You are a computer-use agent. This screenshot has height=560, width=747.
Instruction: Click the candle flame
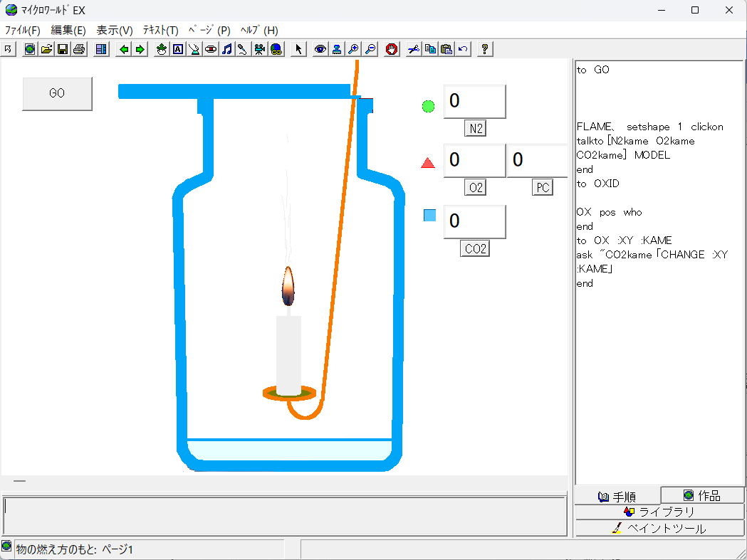pyautogui.click(x=288, y=286)
